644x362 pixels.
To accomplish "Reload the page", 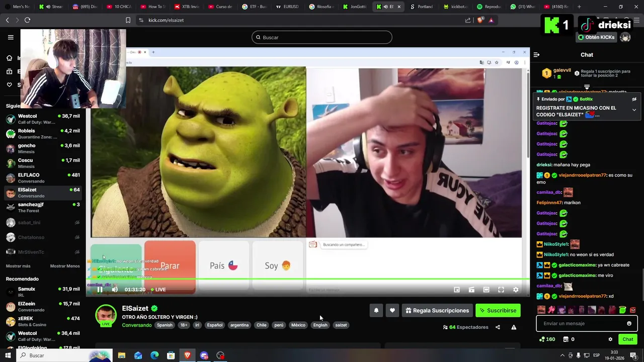I will click(27, 20).
